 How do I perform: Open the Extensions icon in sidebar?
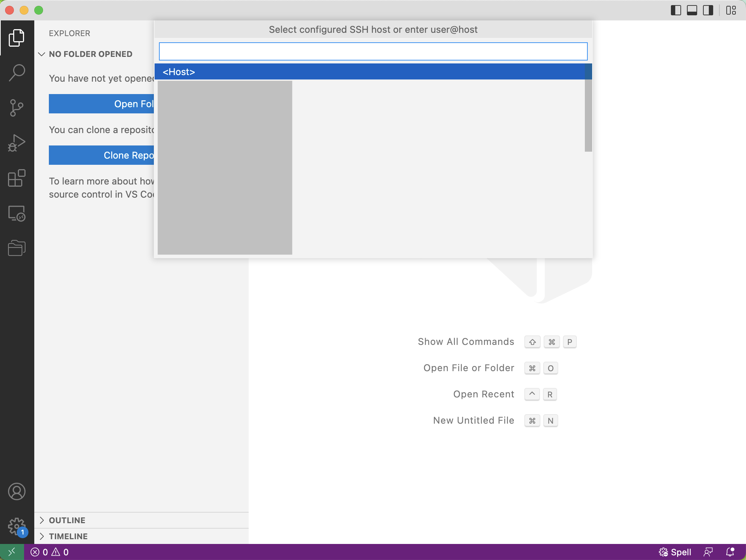point(16,178)
